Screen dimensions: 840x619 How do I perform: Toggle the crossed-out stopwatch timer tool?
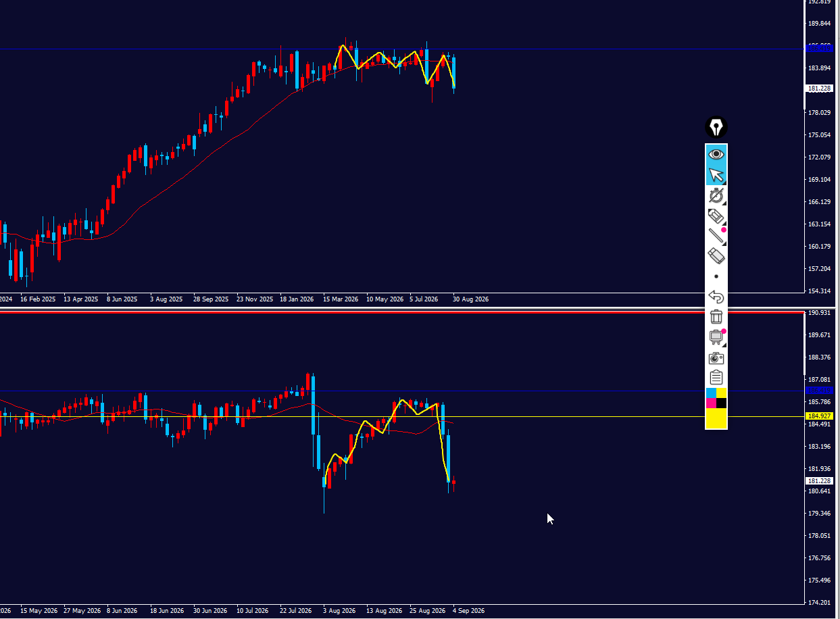716,196
